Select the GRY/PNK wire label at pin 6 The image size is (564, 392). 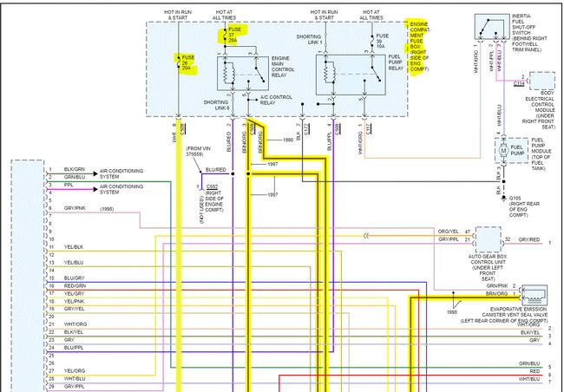(x=75, y=208)
